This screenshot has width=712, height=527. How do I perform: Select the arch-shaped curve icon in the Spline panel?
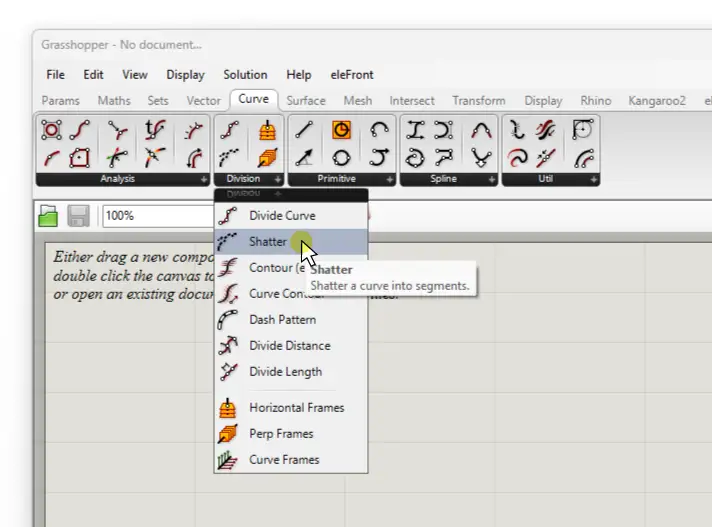coord(481,130)
